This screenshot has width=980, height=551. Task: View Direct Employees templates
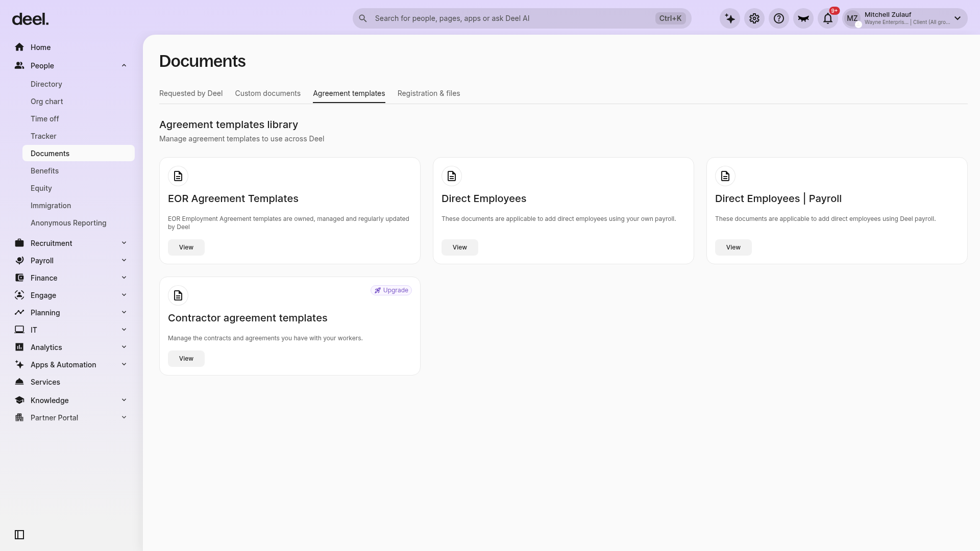(x=460, y=247)
